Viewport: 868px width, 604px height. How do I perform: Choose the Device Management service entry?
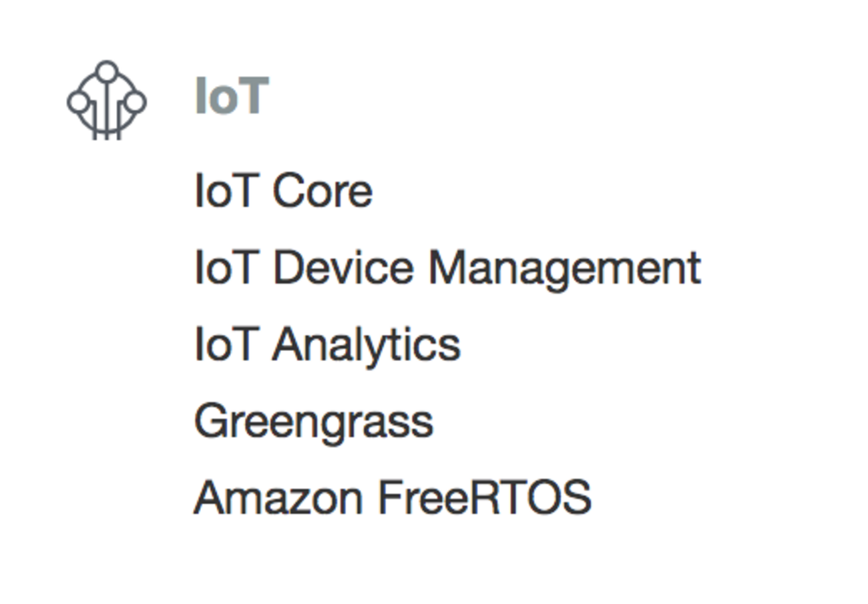coord(447,268)
